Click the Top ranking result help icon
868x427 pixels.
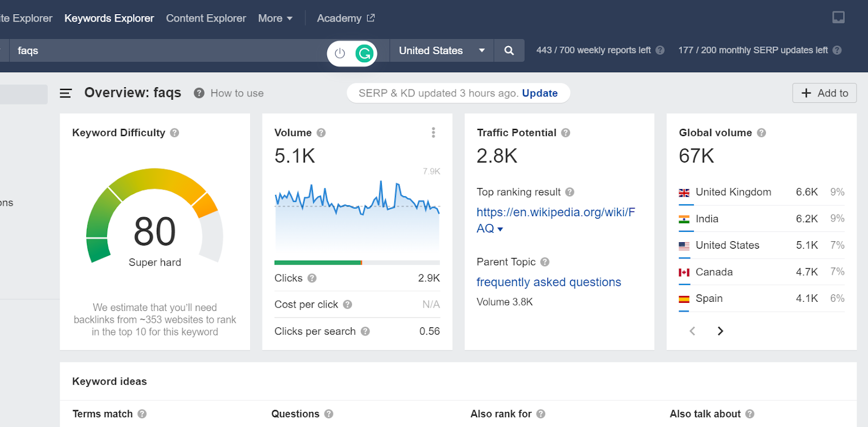(x=570, y=192)
